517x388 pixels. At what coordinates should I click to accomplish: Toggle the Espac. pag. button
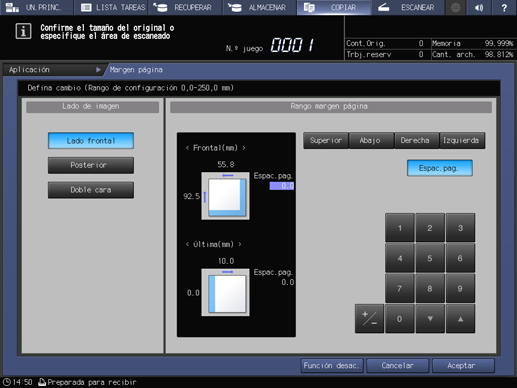[x=439, y=168]
